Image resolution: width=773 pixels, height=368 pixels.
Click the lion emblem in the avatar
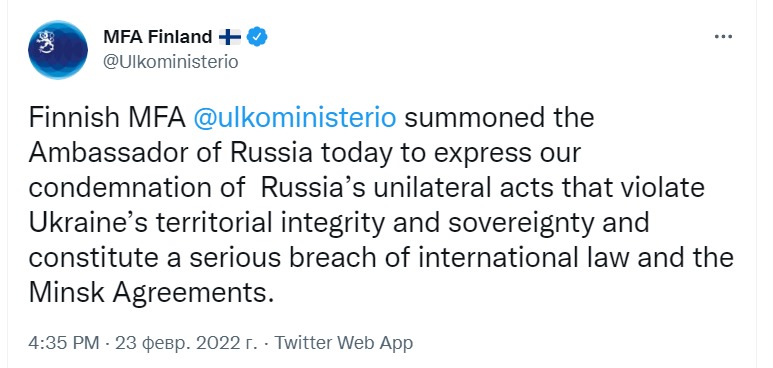(x=45, y=41)
